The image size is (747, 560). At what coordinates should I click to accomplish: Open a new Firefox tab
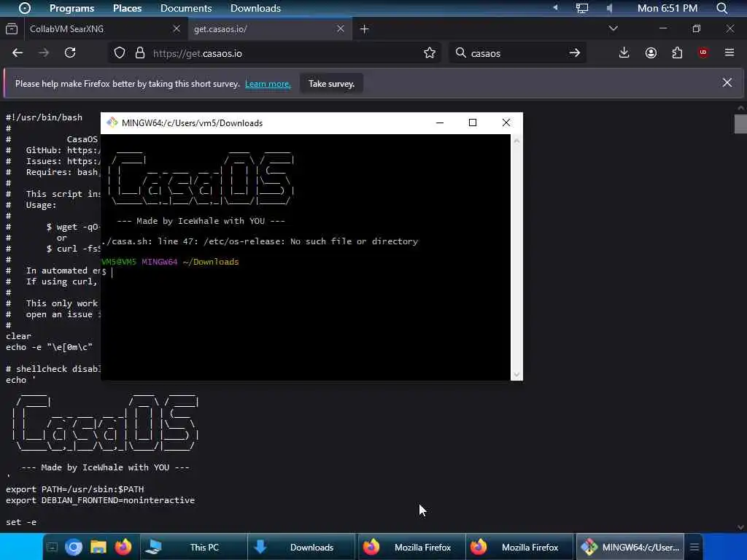pos(365,29)
